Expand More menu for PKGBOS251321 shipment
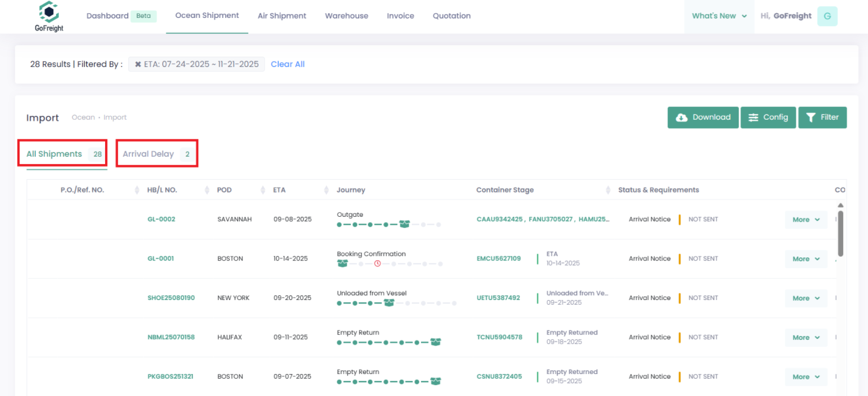The height and width of the screenshot is (396, 868). [806, 377]
